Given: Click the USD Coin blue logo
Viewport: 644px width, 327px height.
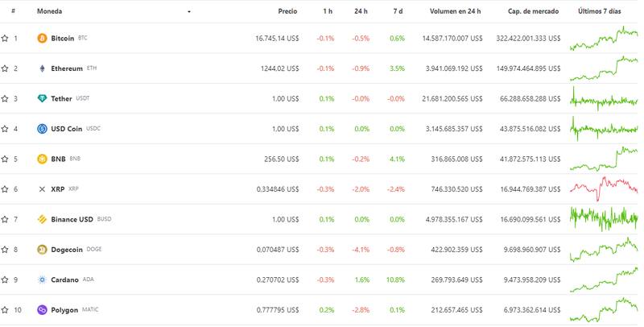Looking at the screenshot, I should [x=43, y=129].
